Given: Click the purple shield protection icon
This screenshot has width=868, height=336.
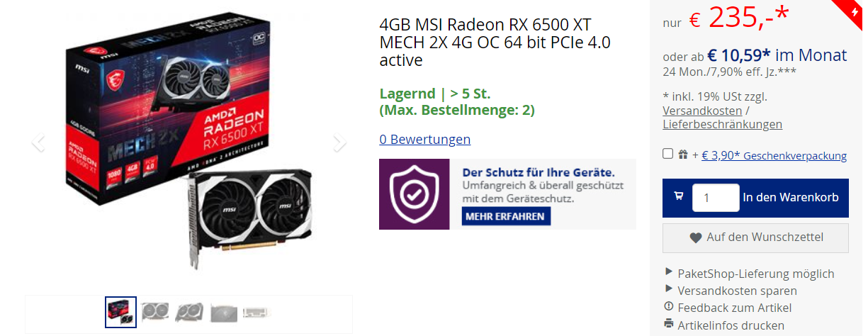Looking at the screenshot, I should pyautogui.click(x=415, y=194).
